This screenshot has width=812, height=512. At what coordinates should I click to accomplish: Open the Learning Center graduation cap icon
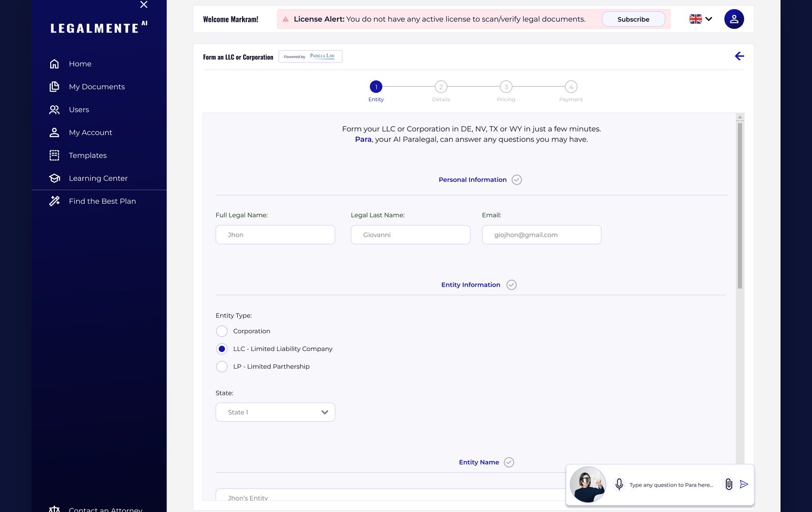pyautogui.click(x=54, y=178)
